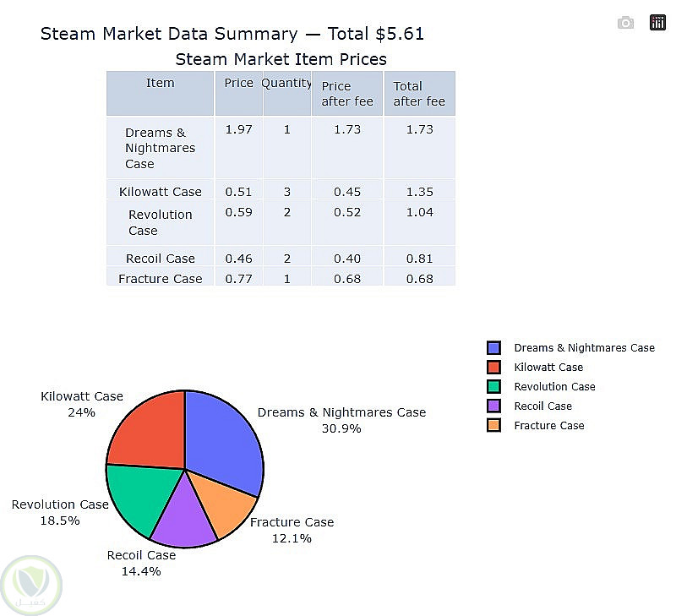This screenshot has width=676, height=616.
Task: Download plot as PNG camera icon
Action: point(625,23)
